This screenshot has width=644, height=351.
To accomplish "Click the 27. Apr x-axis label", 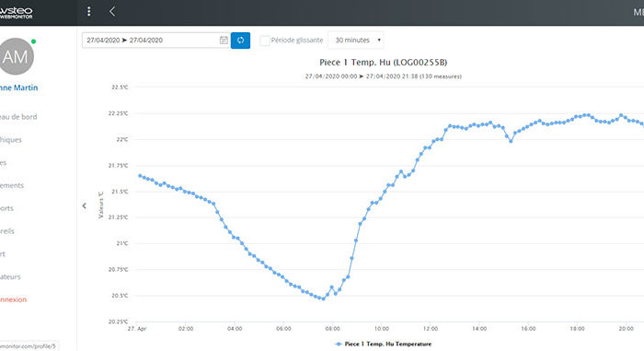I will [137, 329].
